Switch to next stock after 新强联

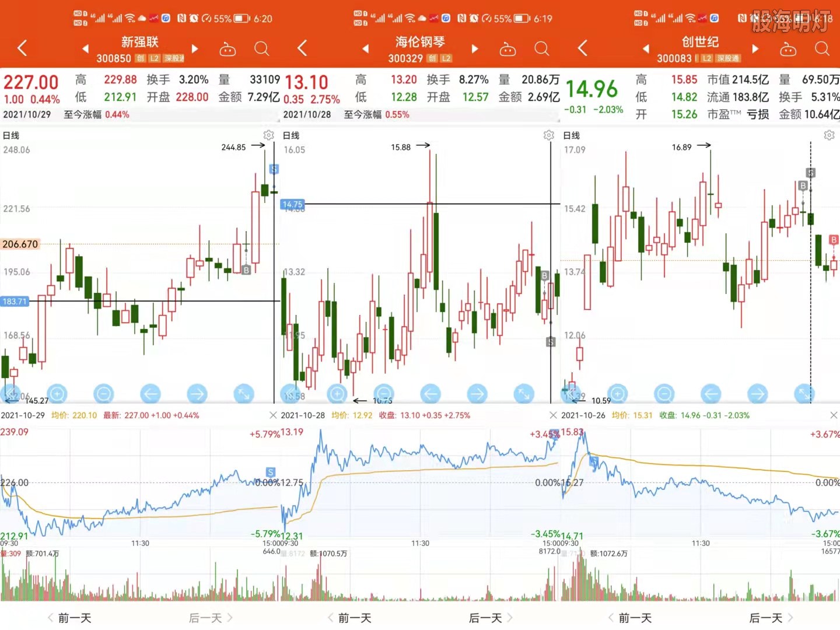click(195, 49)
